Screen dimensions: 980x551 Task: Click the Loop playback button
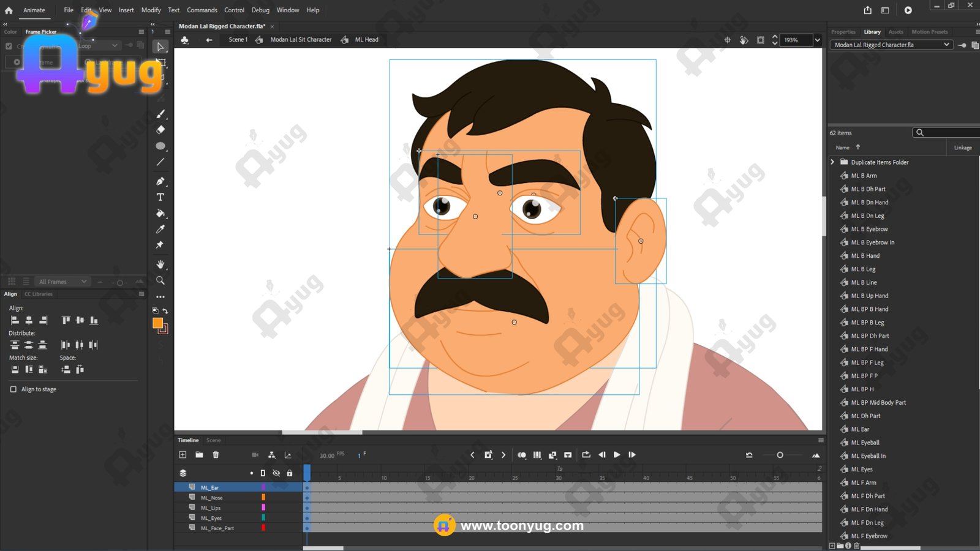pos(586,455)
